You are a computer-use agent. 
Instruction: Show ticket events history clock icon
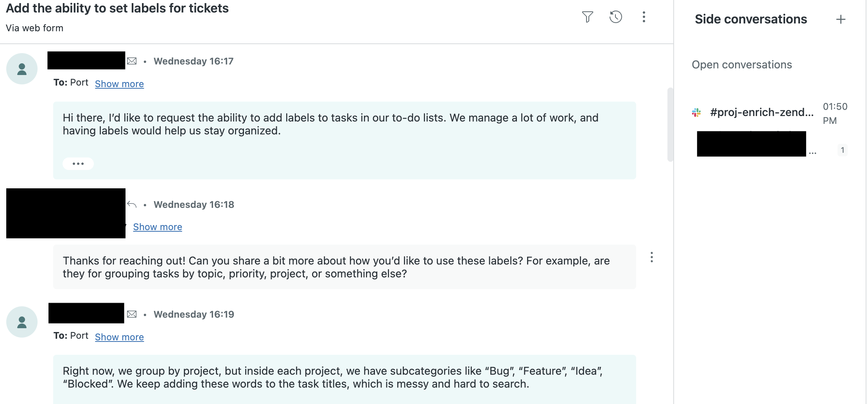615,17
